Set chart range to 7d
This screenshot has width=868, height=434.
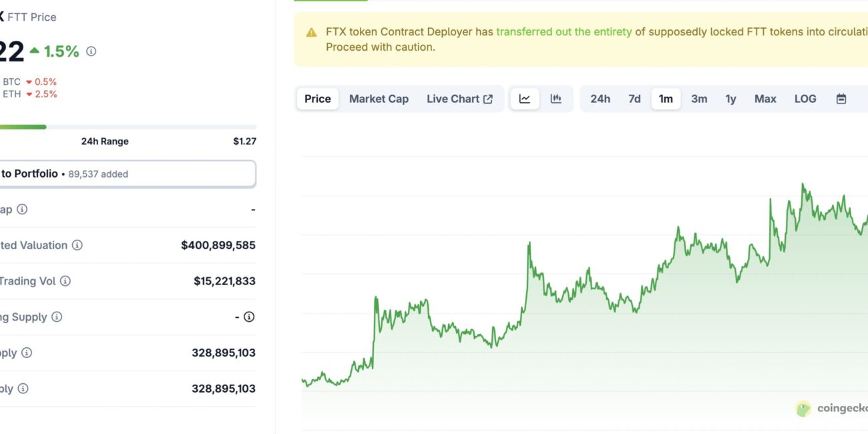(634, 99)
